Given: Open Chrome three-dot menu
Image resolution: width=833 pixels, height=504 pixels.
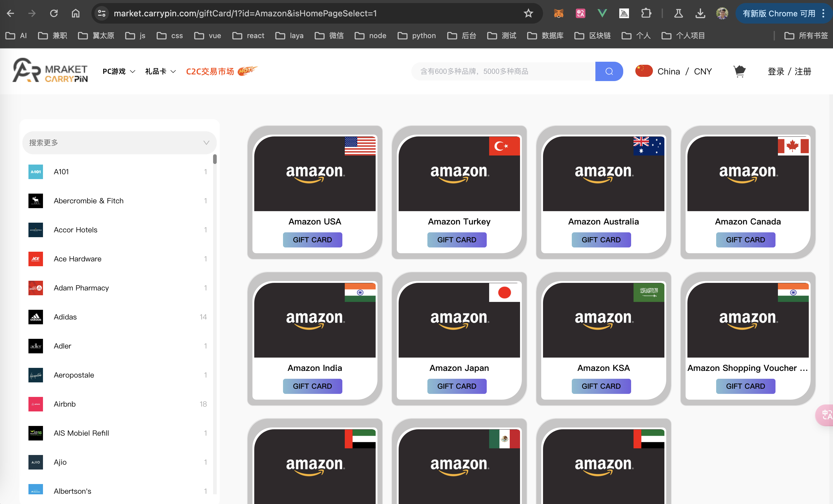Looking at the screenshot, I should 823,14.
